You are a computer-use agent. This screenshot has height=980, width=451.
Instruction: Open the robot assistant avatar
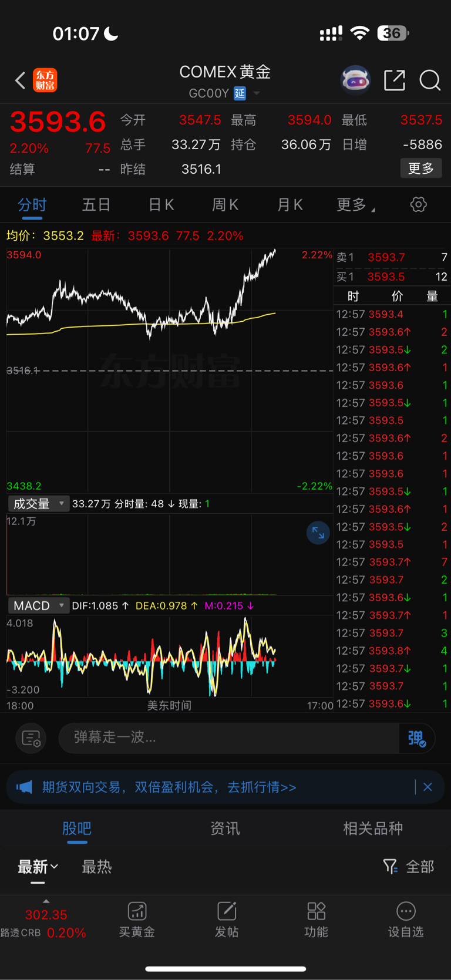[356, 80]
